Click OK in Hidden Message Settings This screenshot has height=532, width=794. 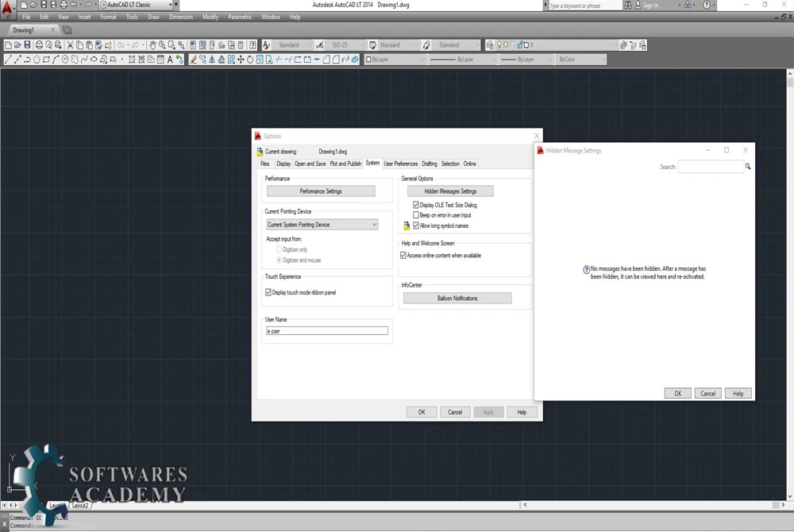pos(677,394)
